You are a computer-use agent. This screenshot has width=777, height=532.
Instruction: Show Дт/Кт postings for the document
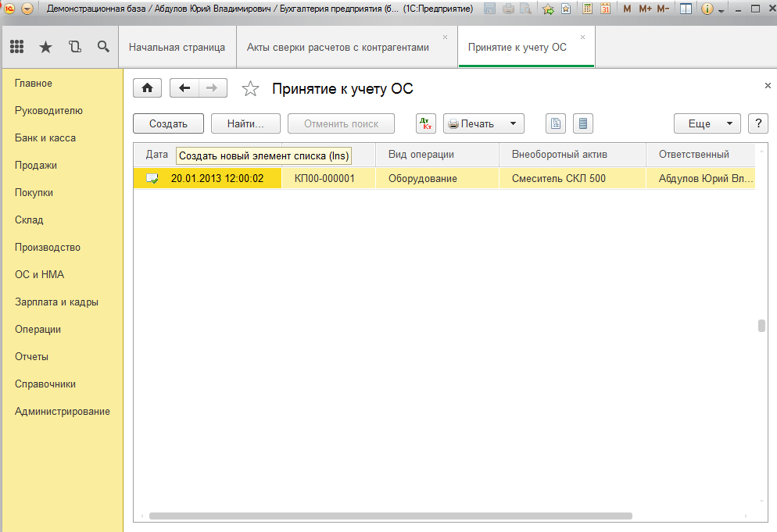425,123
